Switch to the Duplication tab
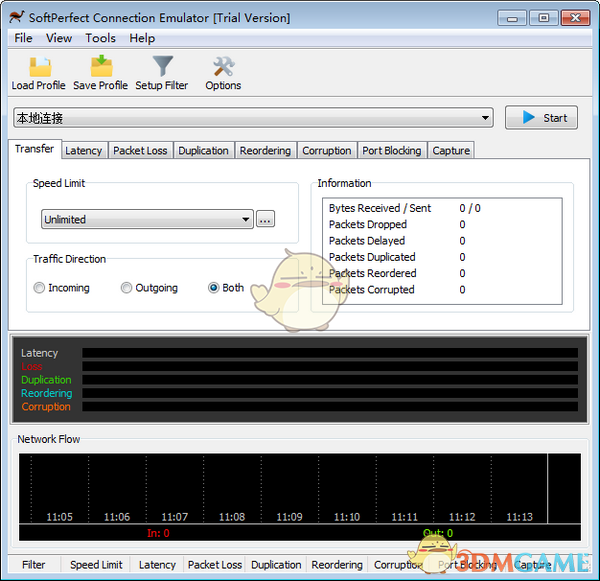Viewport: 600px width, 581px height. click(x=204, y=151)
